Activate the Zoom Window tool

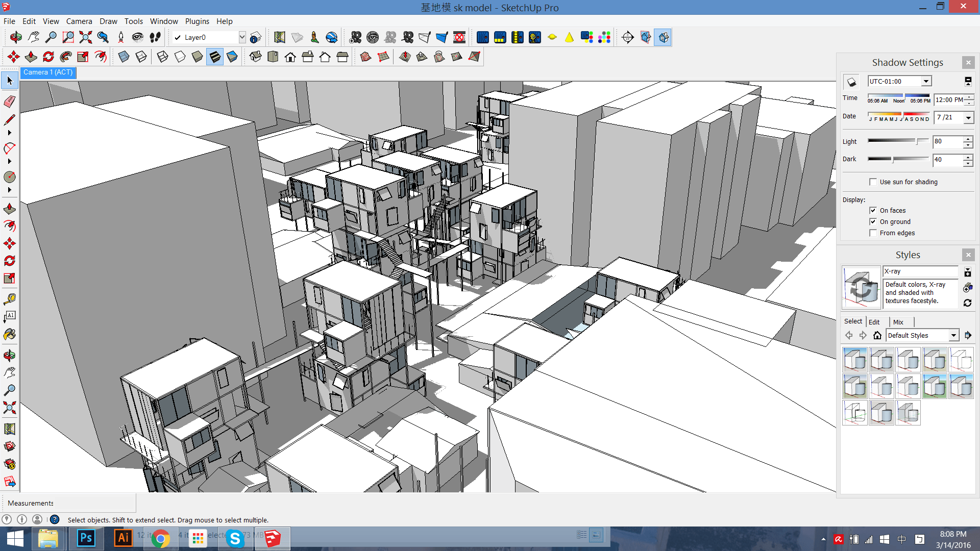[x=68, y=37]
